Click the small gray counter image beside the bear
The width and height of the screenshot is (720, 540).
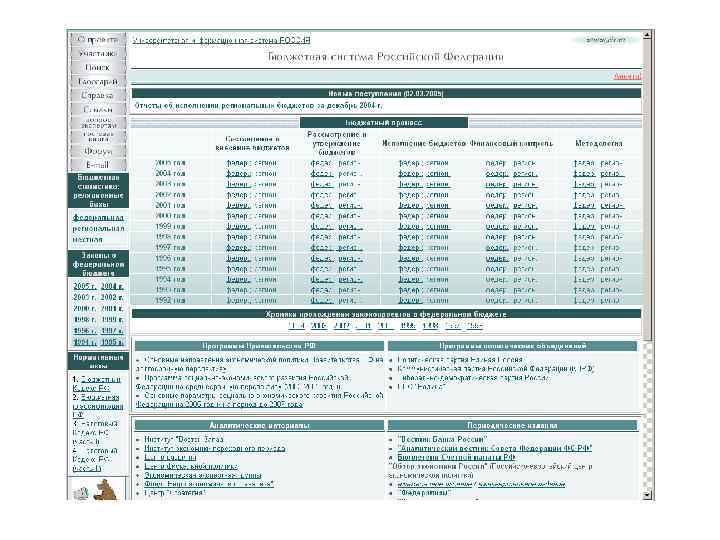pyautogui.click(x=81, y=493)
